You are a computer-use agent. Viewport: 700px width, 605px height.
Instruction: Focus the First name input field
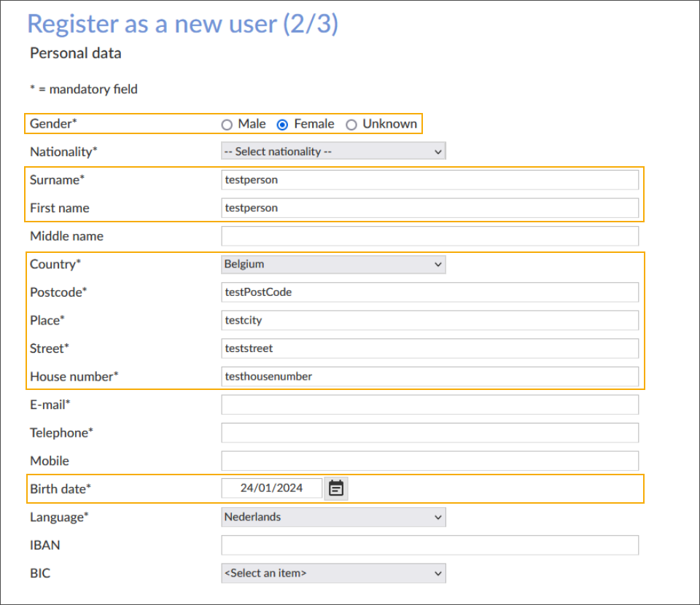point(429,208)
